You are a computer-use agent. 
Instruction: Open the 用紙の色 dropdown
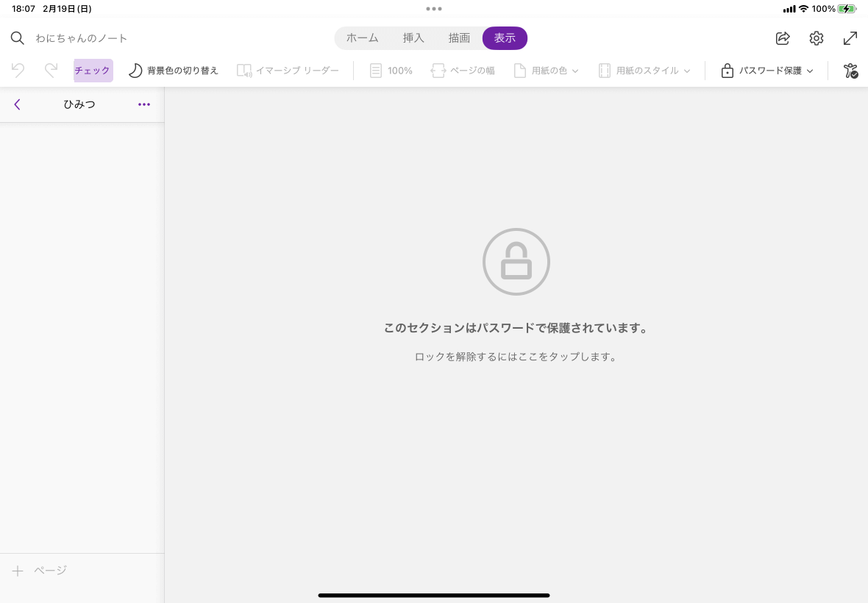pyautogui.click(x=547, y=71)
